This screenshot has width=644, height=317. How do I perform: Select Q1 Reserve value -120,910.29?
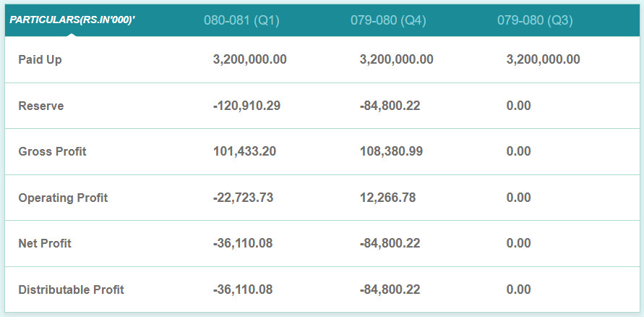tap(247, 106)
